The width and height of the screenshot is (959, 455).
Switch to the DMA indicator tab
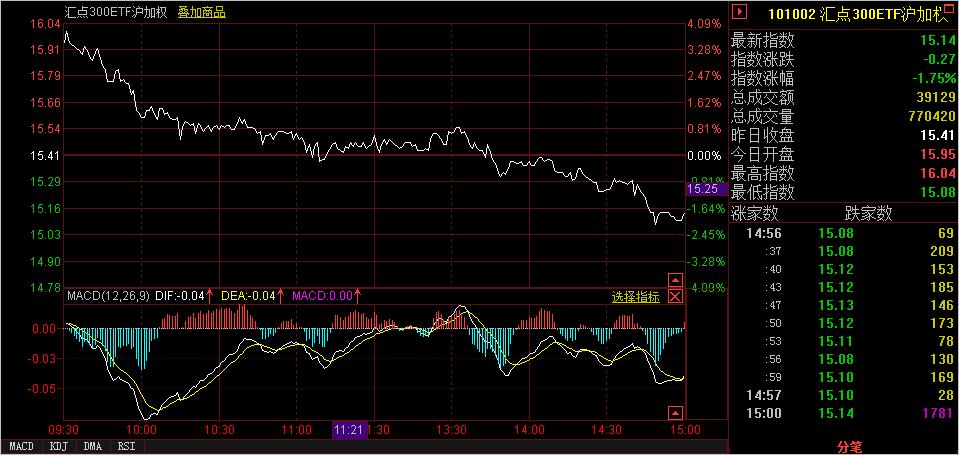point(93,446)
